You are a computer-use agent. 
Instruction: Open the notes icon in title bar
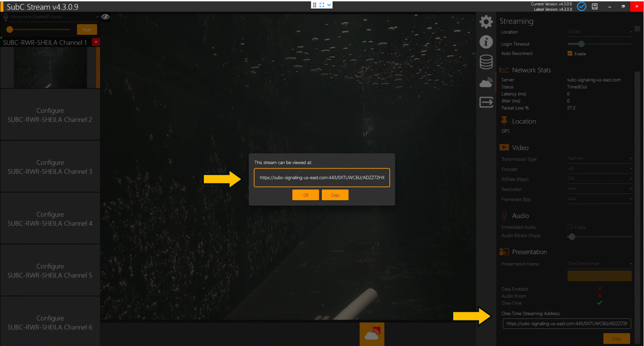(x=595, y=6)
